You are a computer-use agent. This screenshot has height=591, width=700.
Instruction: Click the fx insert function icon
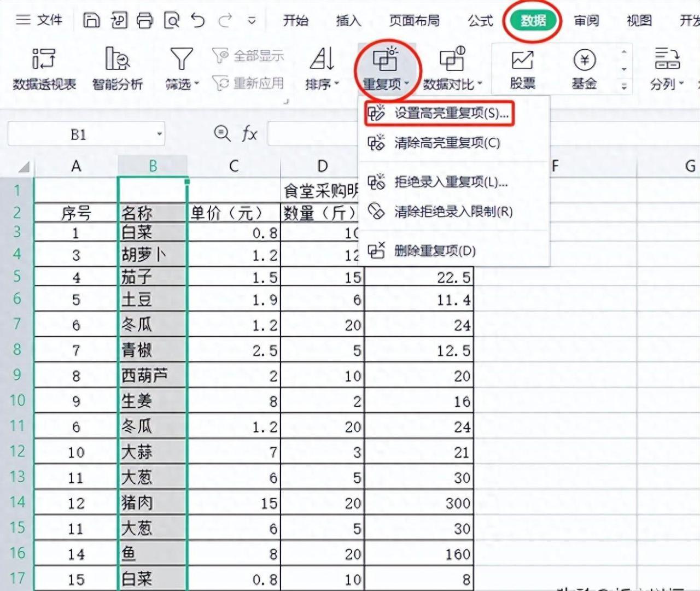249,133
